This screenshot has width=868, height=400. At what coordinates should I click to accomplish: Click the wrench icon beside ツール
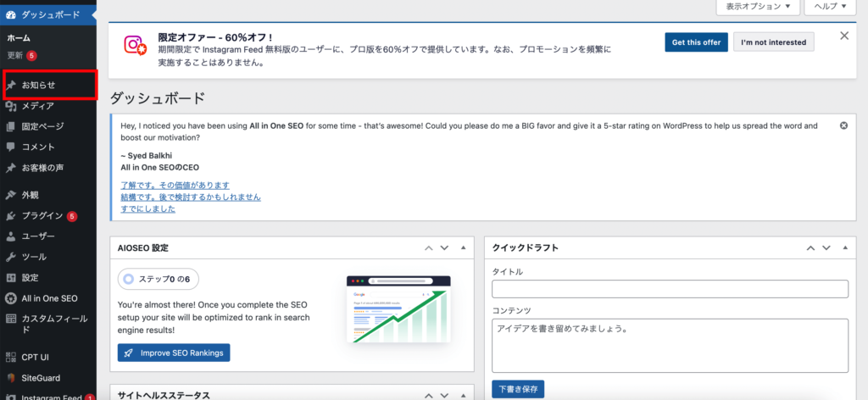[x=10, y=257]
